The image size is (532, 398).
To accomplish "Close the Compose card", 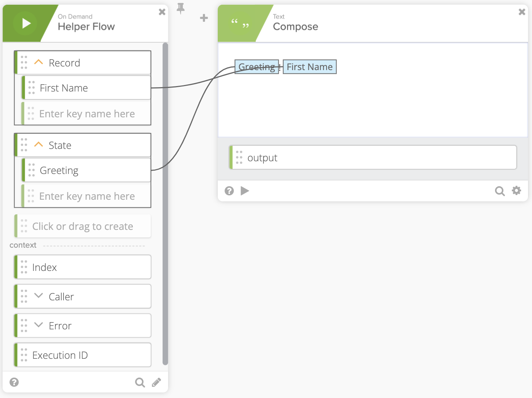I will (522, 12).
